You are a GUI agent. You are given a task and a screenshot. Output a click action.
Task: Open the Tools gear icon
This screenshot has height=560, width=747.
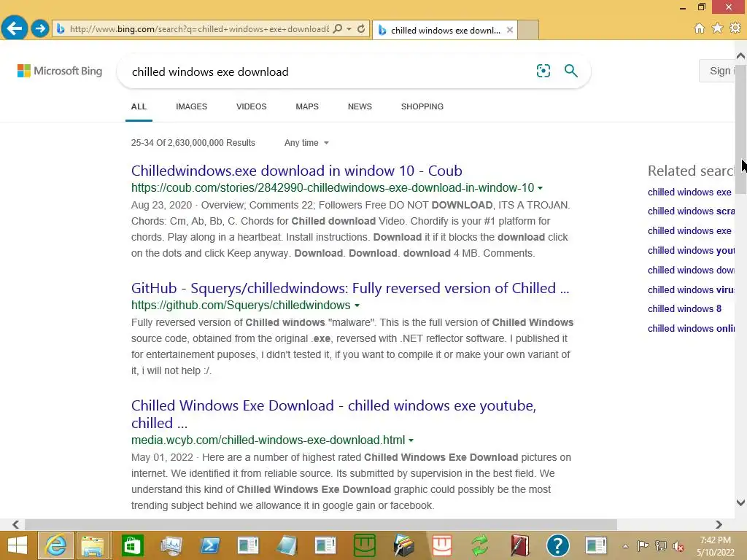tap(735, 28)
